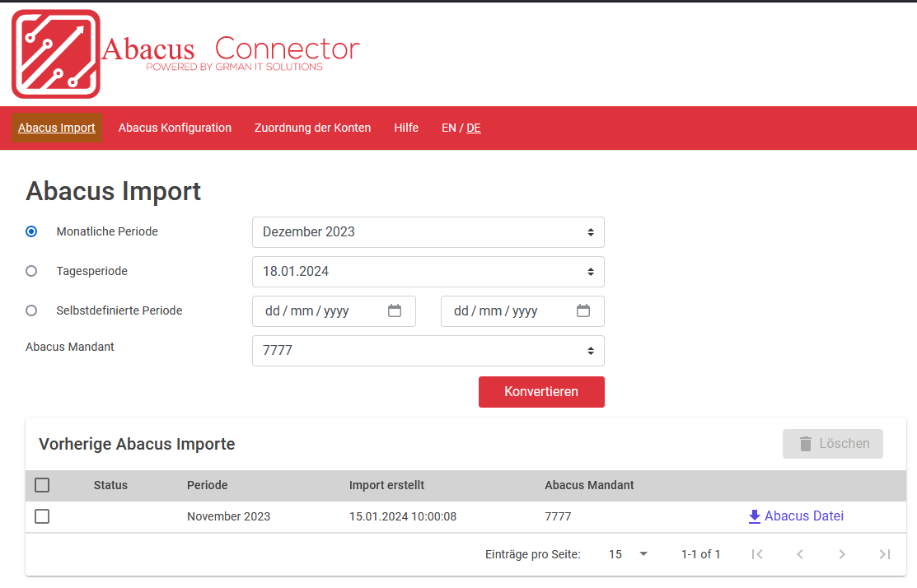Open Zuordnung der Konten menu item
917x588 pixels.
click(312, 128)
